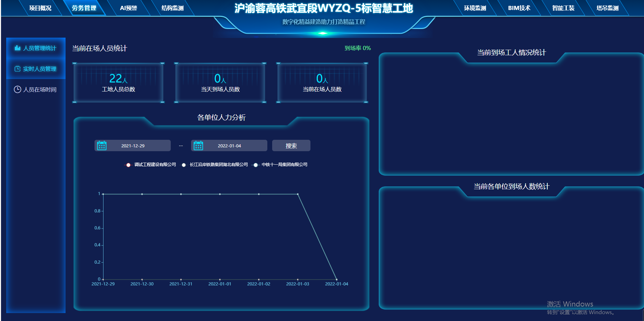Open the 环境监测 tab
This screenshot has height=321, width=644.
[475, 8]
